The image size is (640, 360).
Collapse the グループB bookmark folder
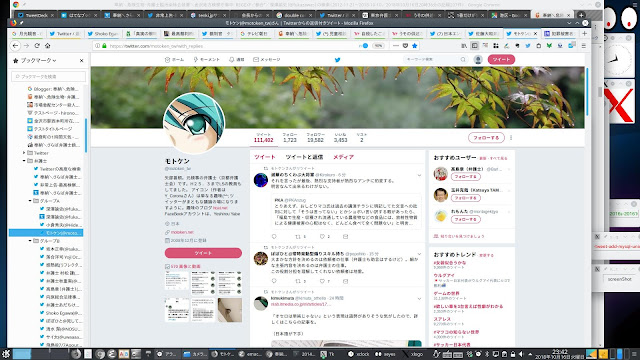[30, 241]
